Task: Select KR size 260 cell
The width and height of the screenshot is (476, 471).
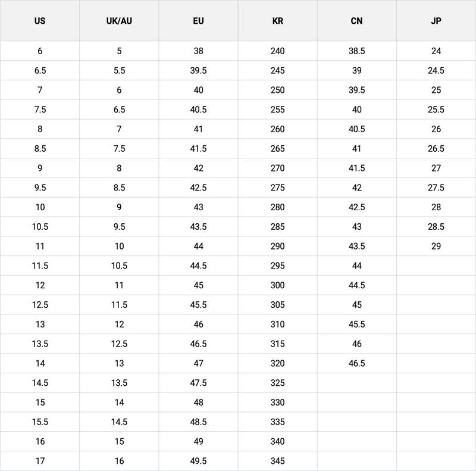Action: pos(277,129)
